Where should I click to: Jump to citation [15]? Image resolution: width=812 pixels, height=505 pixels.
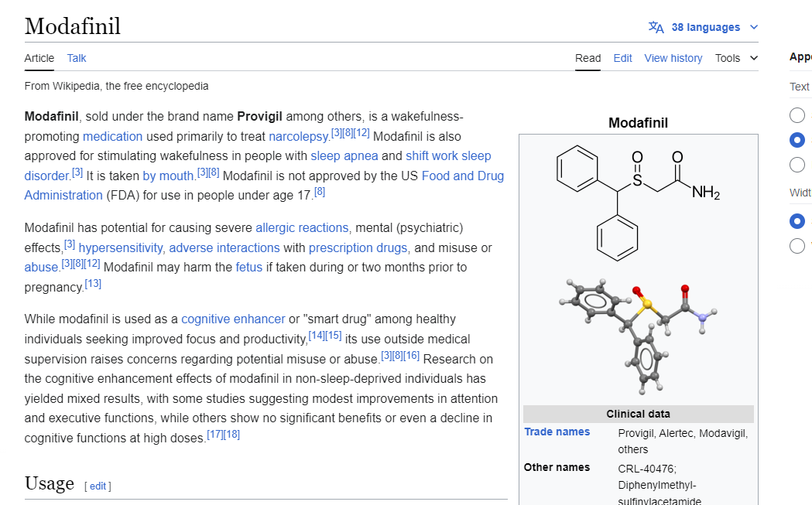click(334, 336)
